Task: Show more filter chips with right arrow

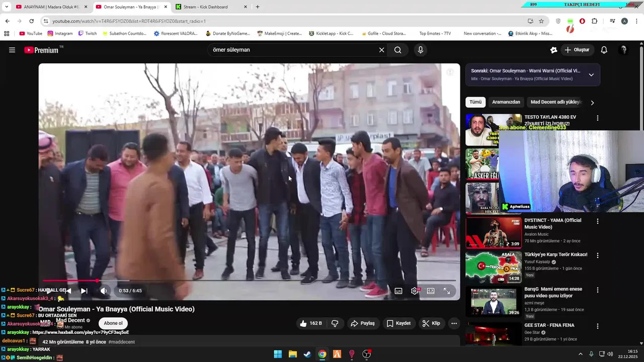Action: point(592,103)
